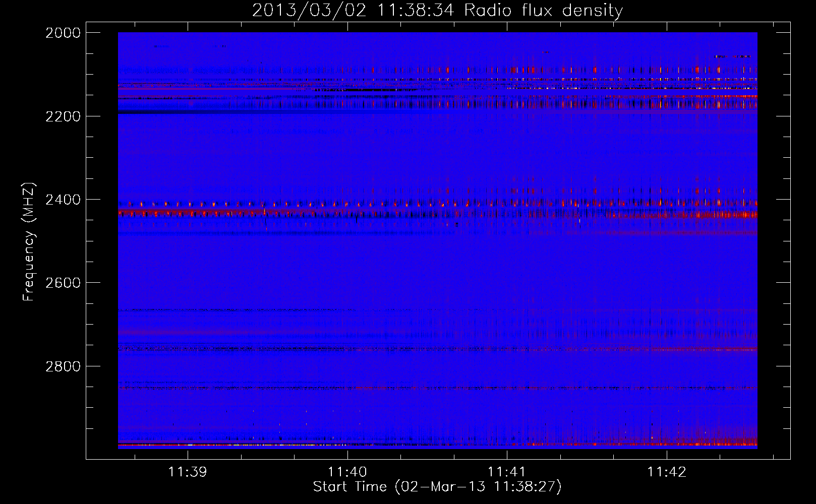Select the '2400' frequency axis label
Image resolution: width=816 pixels, height=504 pixels.
(x=63, y=200)
